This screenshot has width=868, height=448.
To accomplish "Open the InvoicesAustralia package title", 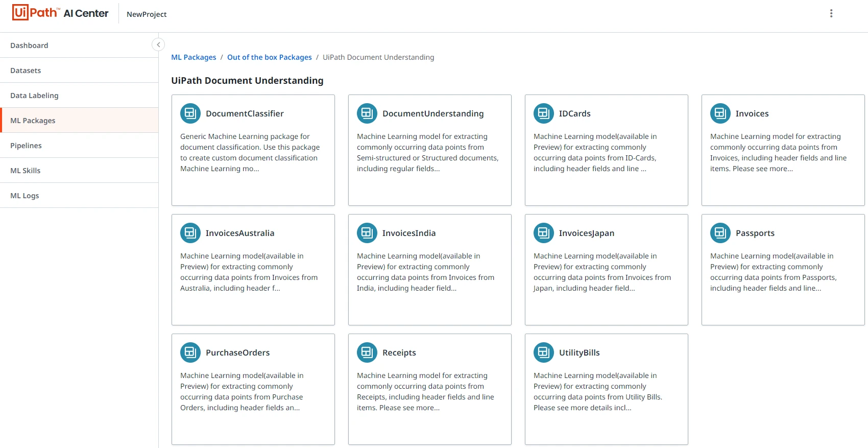I will click(x=240, y=233).
